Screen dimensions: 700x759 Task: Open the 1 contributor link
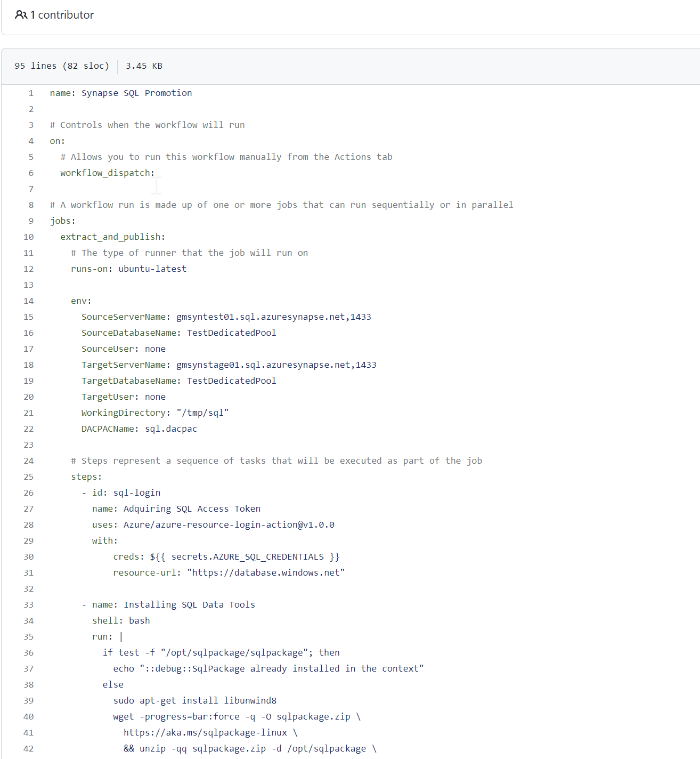coord(62,15)
